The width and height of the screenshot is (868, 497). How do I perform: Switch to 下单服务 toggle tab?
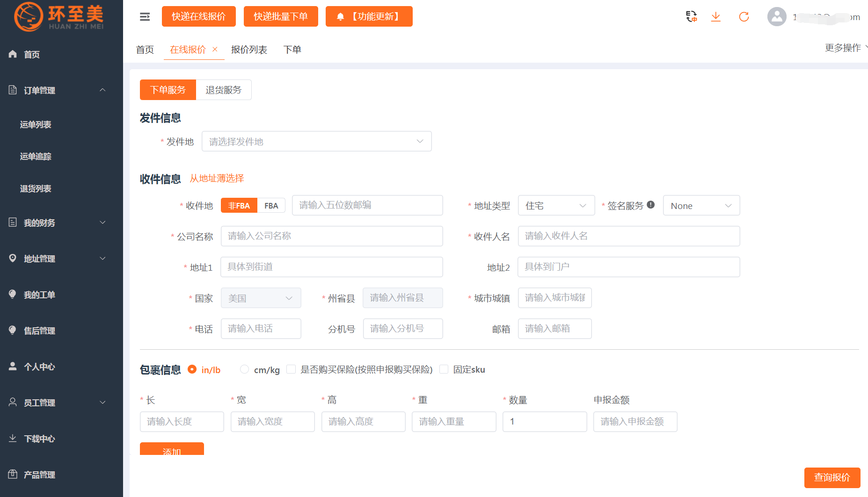168,90
